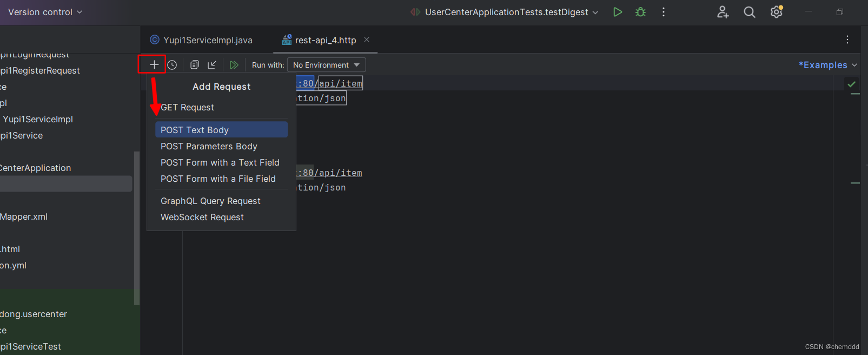The height and width of the screenshot is (355, 868).
Task: Click the second :80/api/item URL
Action: pyautogui.click(x=330, y=173)
